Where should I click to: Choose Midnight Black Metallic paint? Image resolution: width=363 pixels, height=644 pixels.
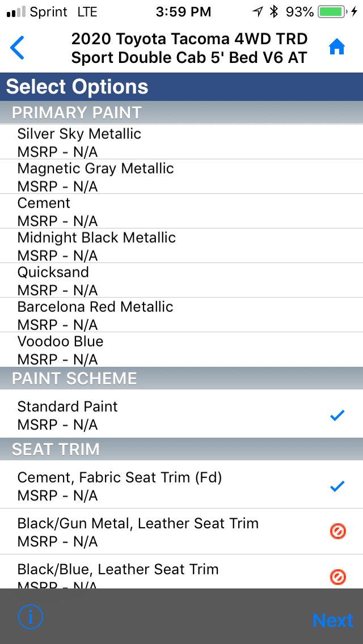[181, 245]
